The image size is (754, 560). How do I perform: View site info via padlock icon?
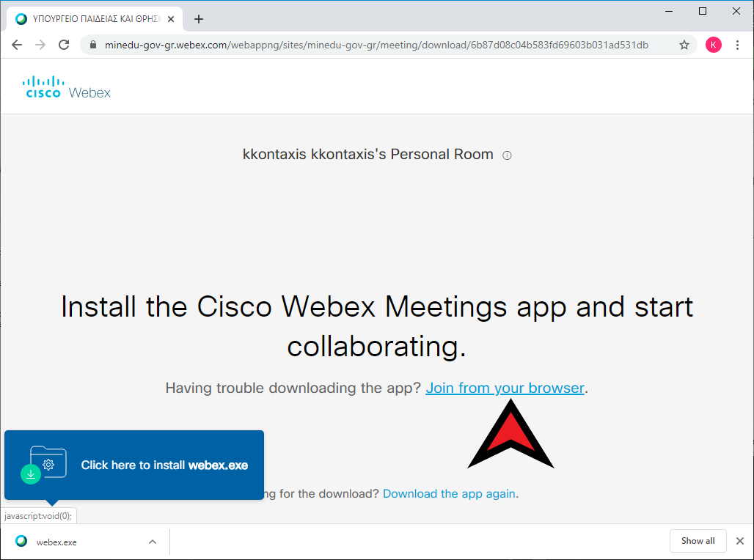[x=92, y=45]
